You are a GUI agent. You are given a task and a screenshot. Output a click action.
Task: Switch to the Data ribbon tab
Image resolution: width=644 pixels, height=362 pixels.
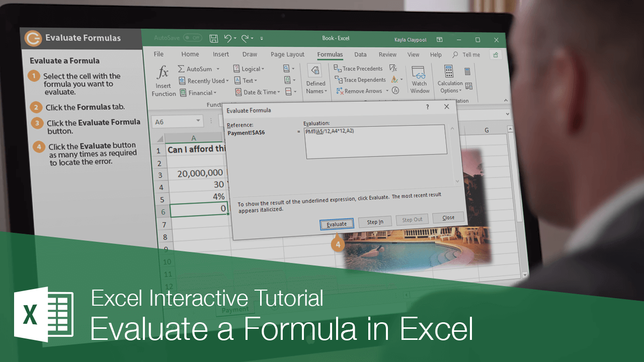click(x=360, y=54)
